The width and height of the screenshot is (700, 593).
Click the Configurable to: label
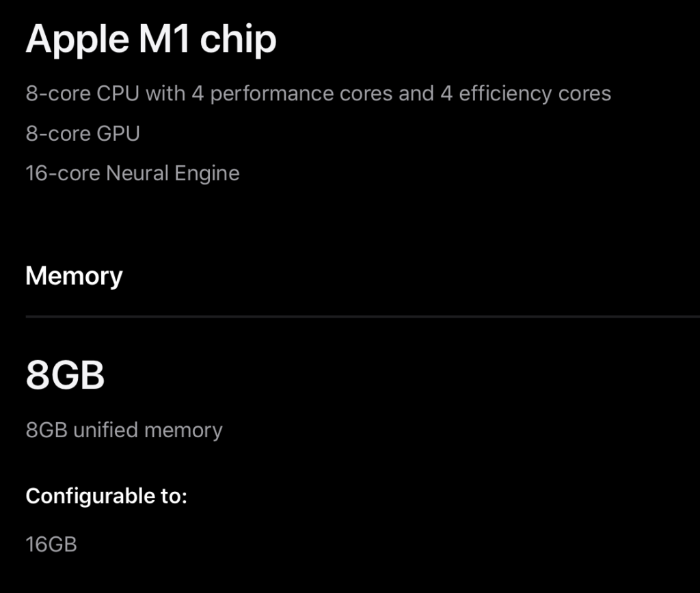coord(106,497)
